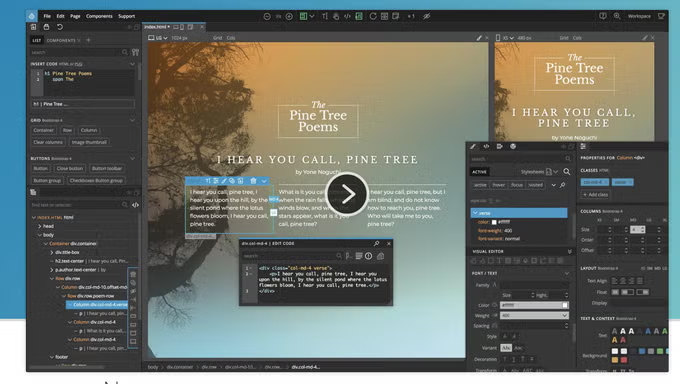
Task: Close the Edit Code popup
Action: [x=389, y=244]
